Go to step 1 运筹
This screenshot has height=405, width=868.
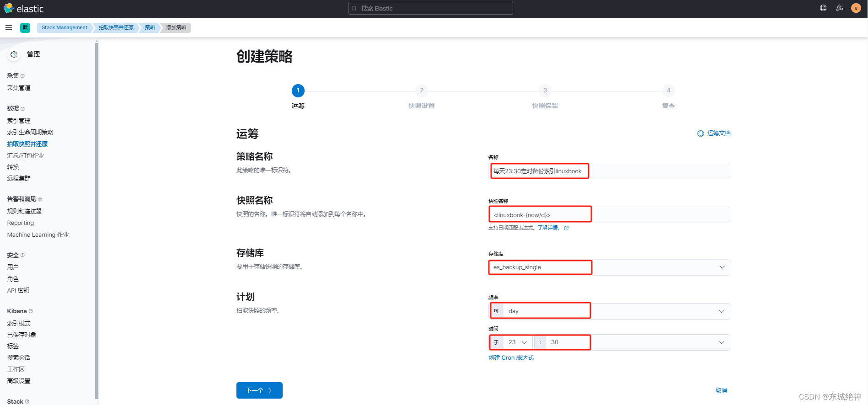(298, 97)
